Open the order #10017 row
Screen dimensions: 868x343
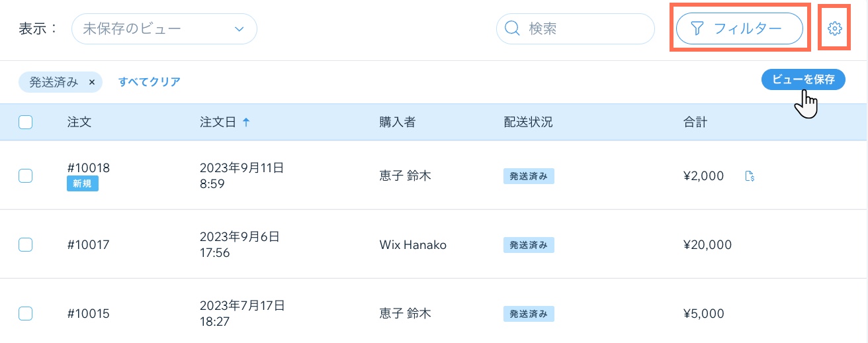coord(88,244)
